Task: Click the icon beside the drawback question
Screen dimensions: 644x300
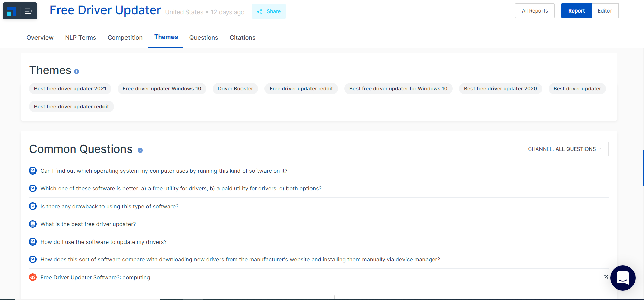Action: click(x=33, y=206)
